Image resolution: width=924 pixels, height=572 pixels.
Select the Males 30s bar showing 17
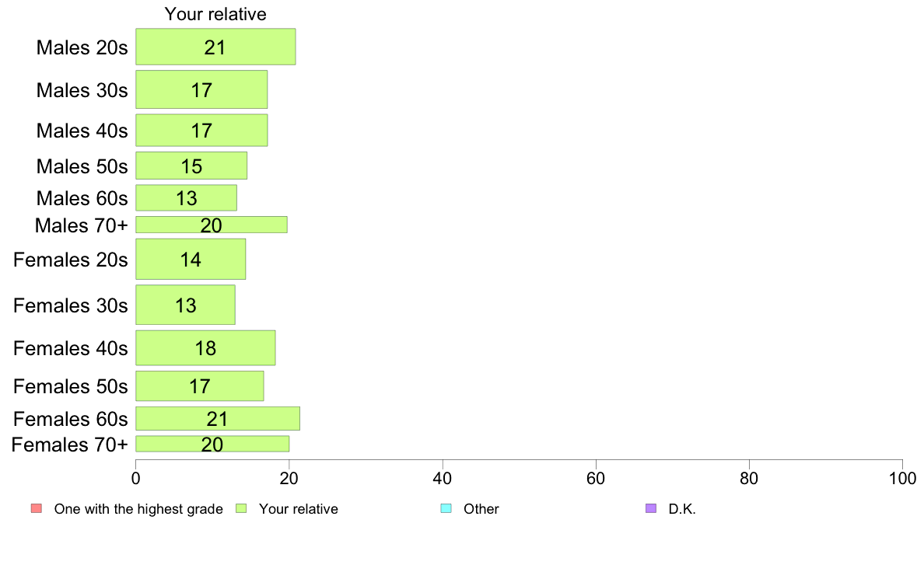point(201,89)
